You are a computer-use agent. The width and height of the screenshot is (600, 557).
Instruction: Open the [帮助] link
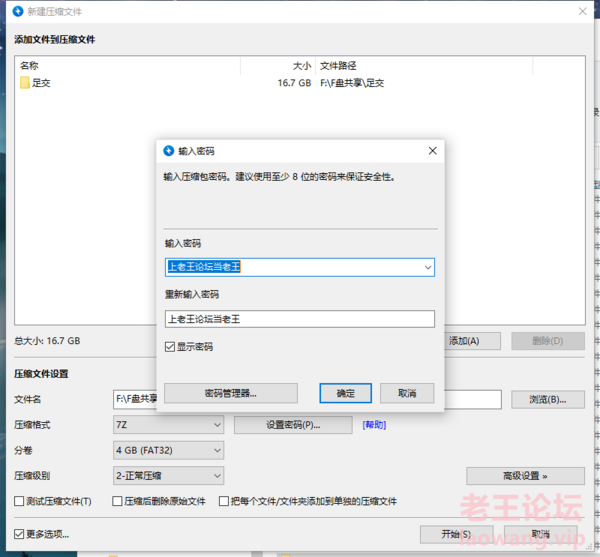click(x=374, y=425)
